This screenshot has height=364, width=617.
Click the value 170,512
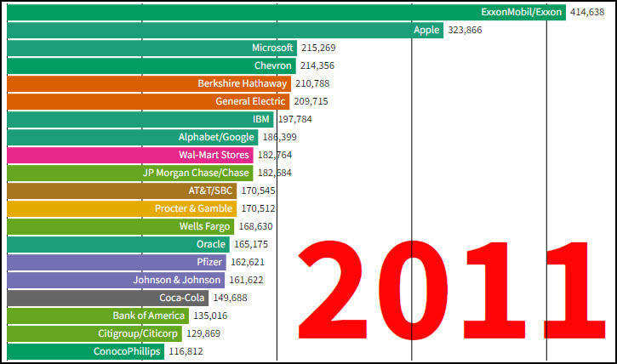[258, 208]
